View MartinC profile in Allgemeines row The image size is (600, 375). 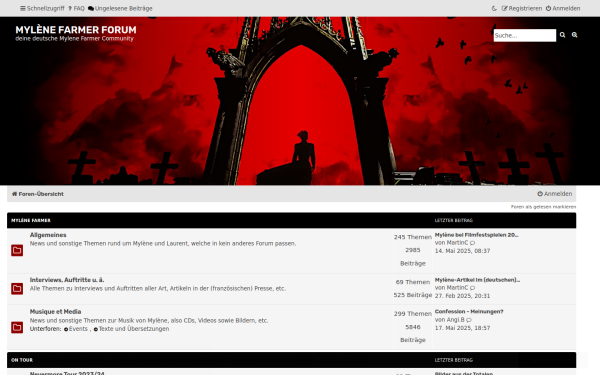click(457, 243)
